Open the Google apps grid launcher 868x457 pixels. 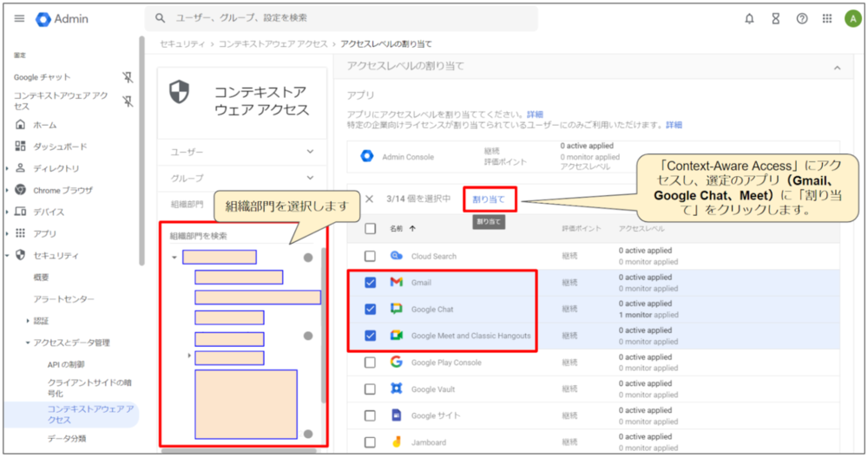coord(827,18)
